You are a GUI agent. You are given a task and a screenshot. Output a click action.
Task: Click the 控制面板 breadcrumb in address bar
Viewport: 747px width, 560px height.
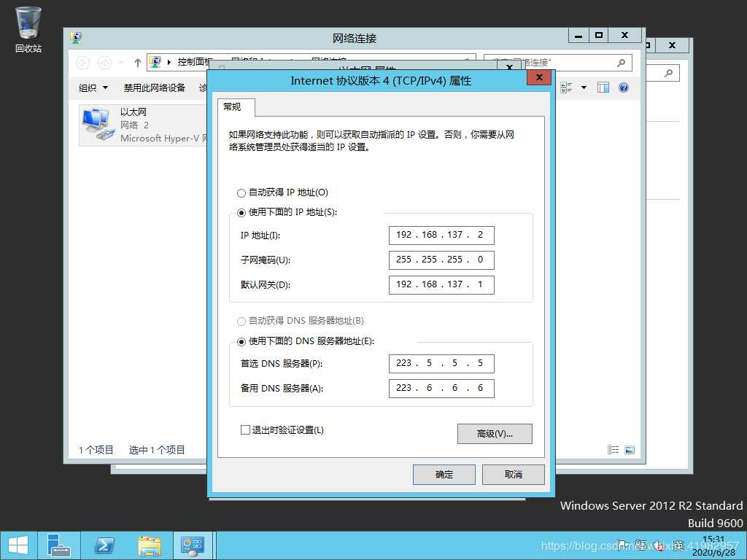tap(194, 62)
